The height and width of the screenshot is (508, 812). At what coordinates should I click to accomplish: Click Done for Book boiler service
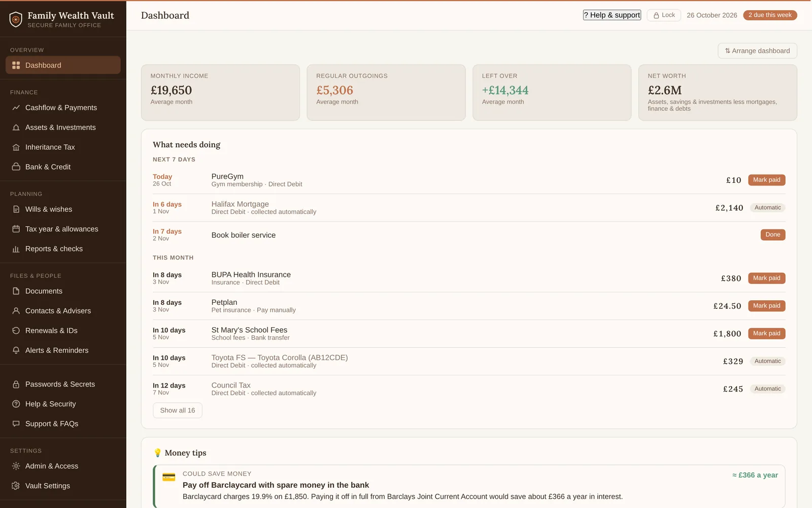[x=772, y=235]
